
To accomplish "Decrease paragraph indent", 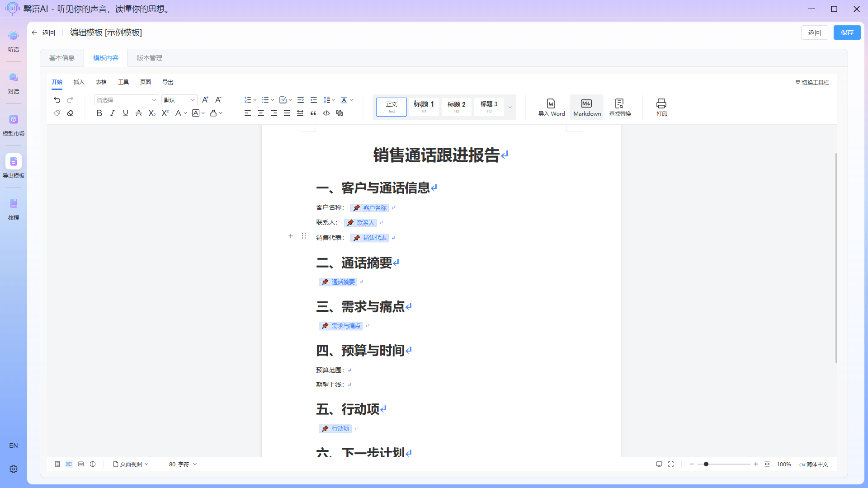I will pos(314,100).
